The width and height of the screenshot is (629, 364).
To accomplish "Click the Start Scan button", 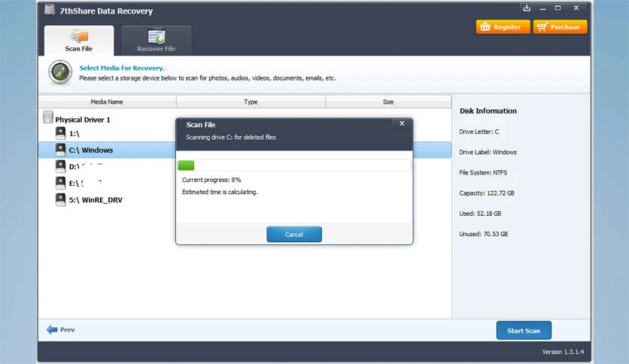I will 524,330.
